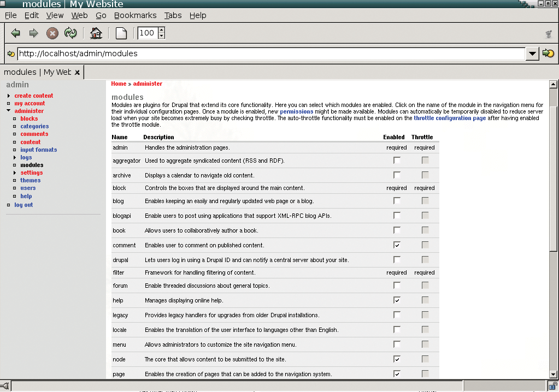559x392 pixels.
Task: Go back with the left arrow icon
Action: (x=16, y=33)
